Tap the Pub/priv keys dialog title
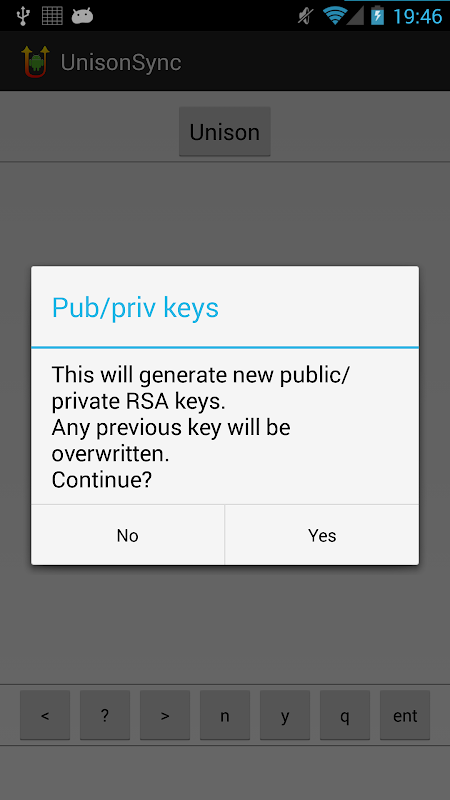The width and height of the screenshot is (450, 800). click(135, 308)
